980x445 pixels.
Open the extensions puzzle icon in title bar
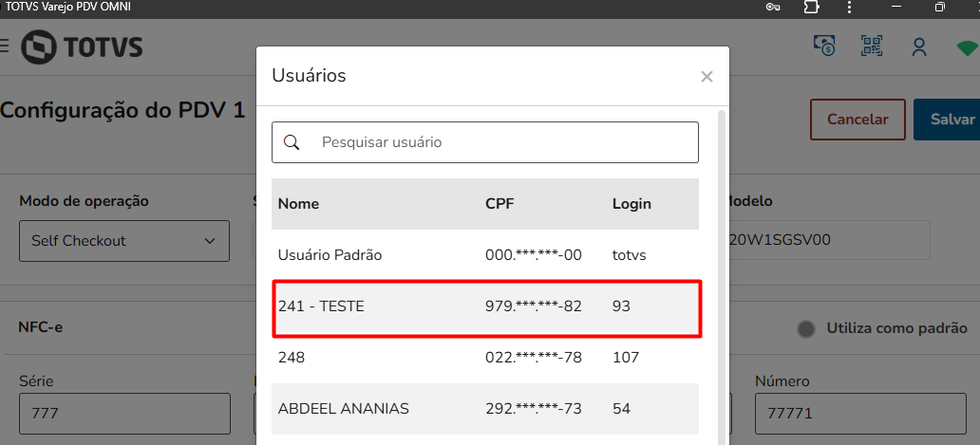point(811,7)
